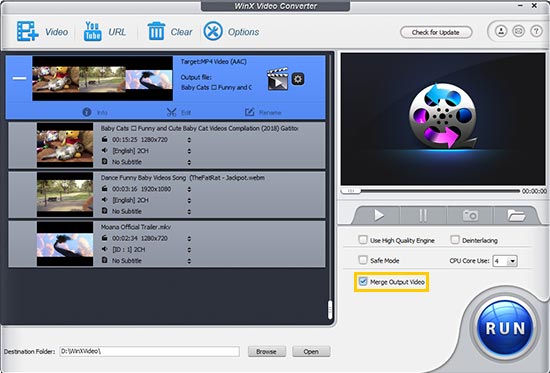Click the Check for Update button
Viewport: 550px width, 373px height.
point(436,32)
